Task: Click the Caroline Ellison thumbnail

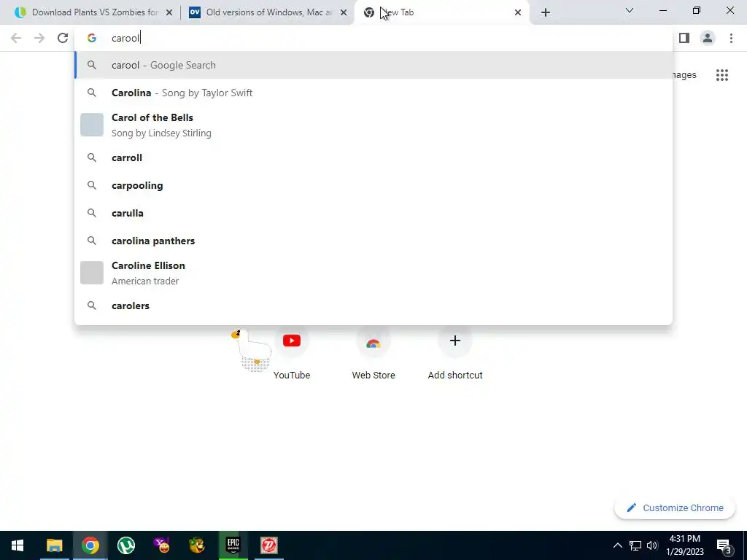Action: click(92, 273)
